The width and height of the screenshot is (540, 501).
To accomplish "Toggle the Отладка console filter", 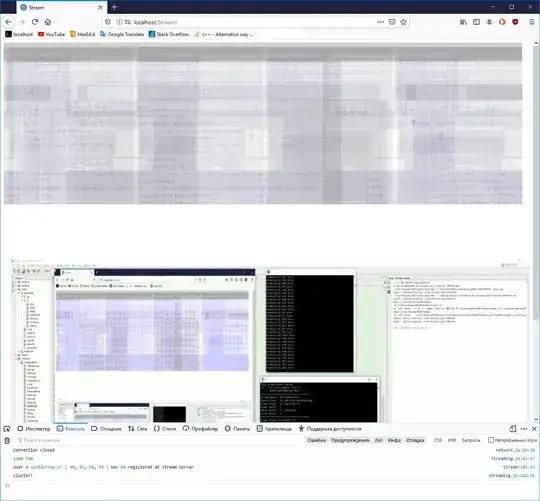I will click(415, 440).
